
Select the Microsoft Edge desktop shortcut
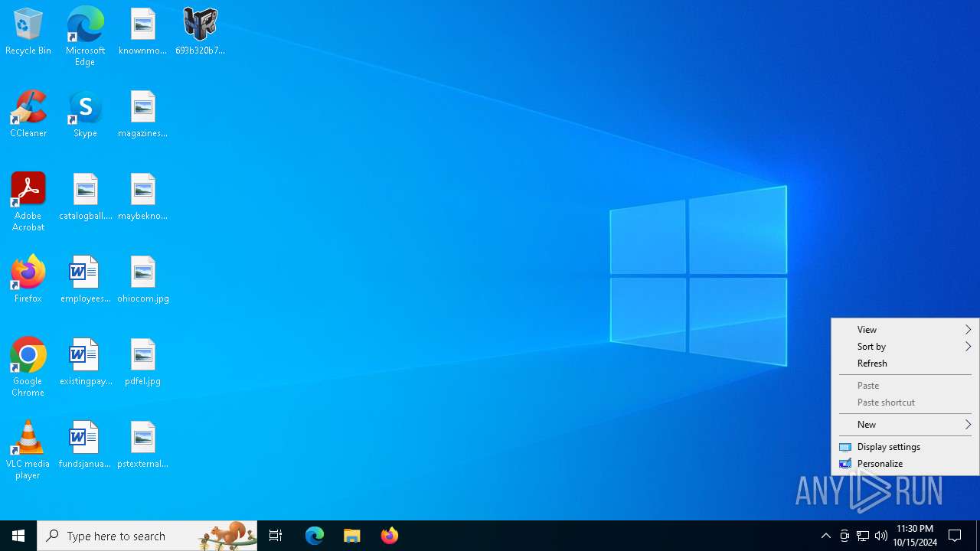85,37
